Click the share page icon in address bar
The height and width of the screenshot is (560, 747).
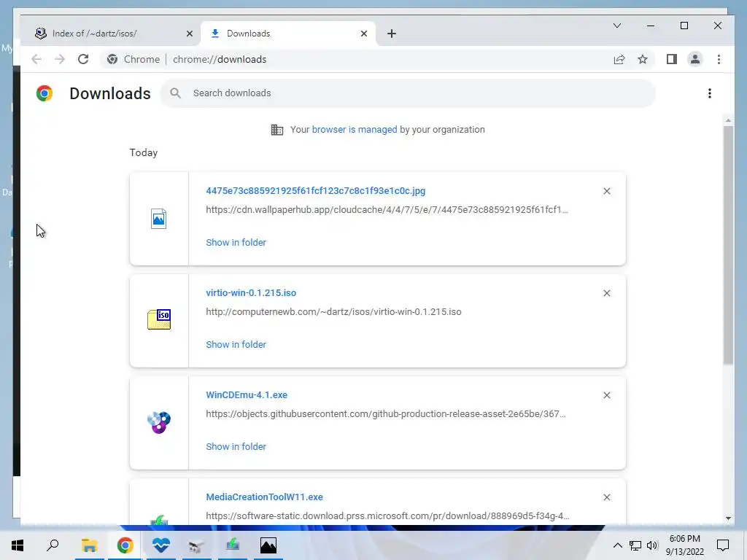[619, 59]
